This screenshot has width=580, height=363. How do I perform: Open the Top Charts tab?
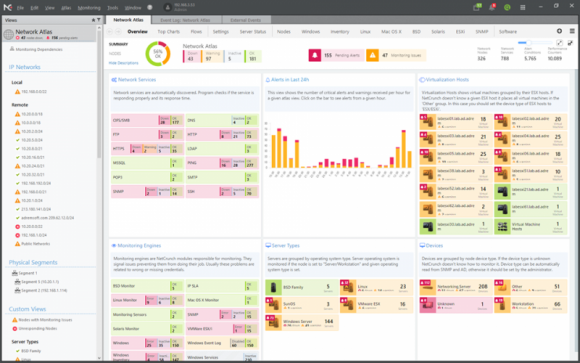[x=169, y=32]
